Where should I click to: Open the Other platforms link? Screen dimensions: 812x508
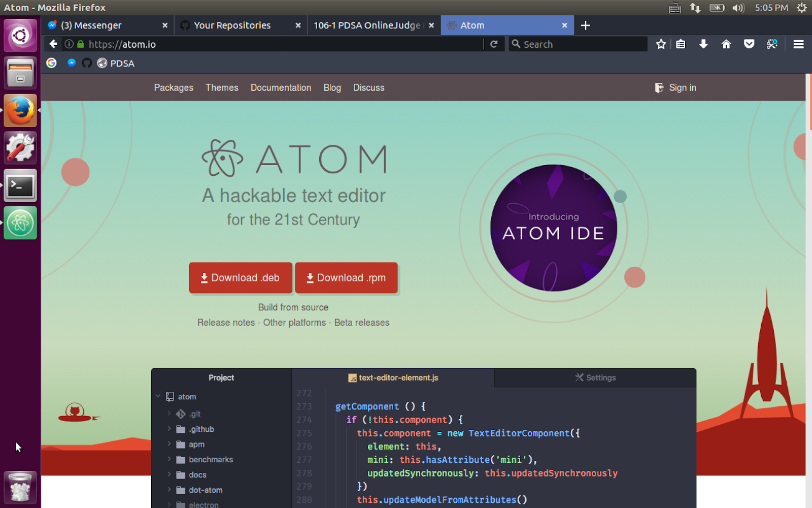click(x=294, y=323)
